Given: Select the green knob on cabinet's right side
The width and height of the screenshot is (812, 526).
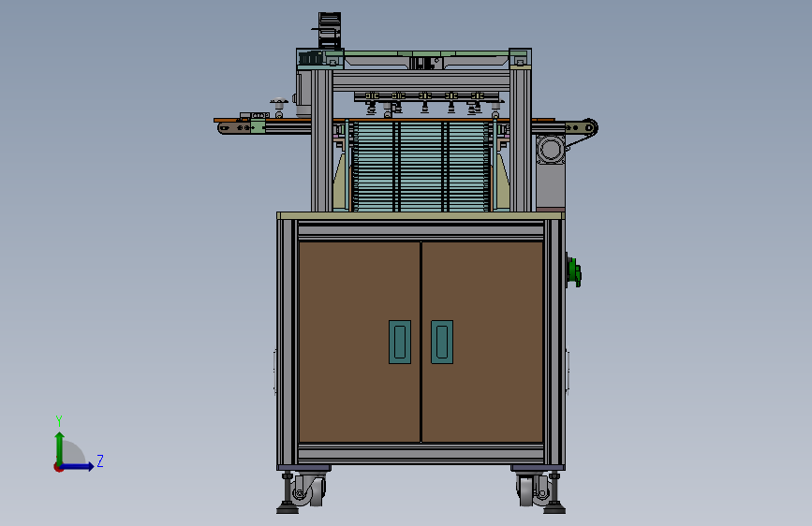Looking at the screenshot, I should coord(574,272).
